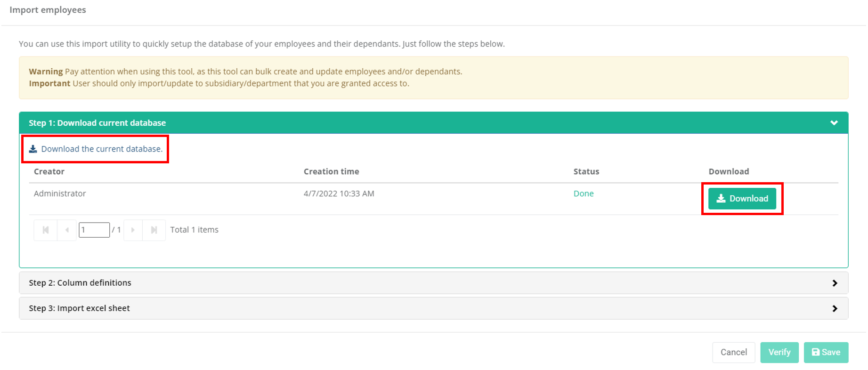
Task: Click 'Download the current database.' link text
Action: 102,149
